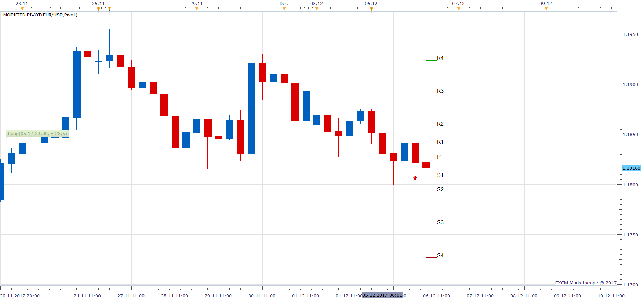Click the 1,1700 price axis value
644x300 pixels.
coord(630,285)
